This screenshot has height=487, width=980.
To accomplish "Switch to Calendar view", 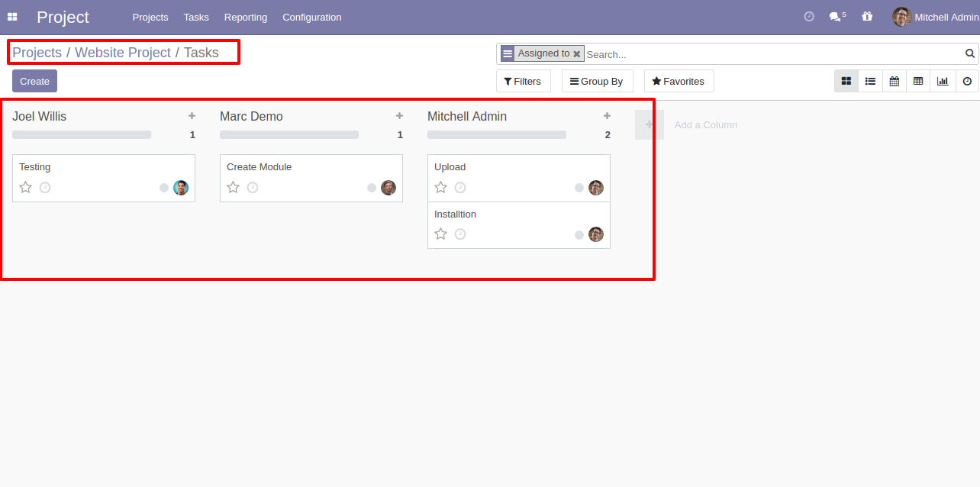I will tap(894, 81).
